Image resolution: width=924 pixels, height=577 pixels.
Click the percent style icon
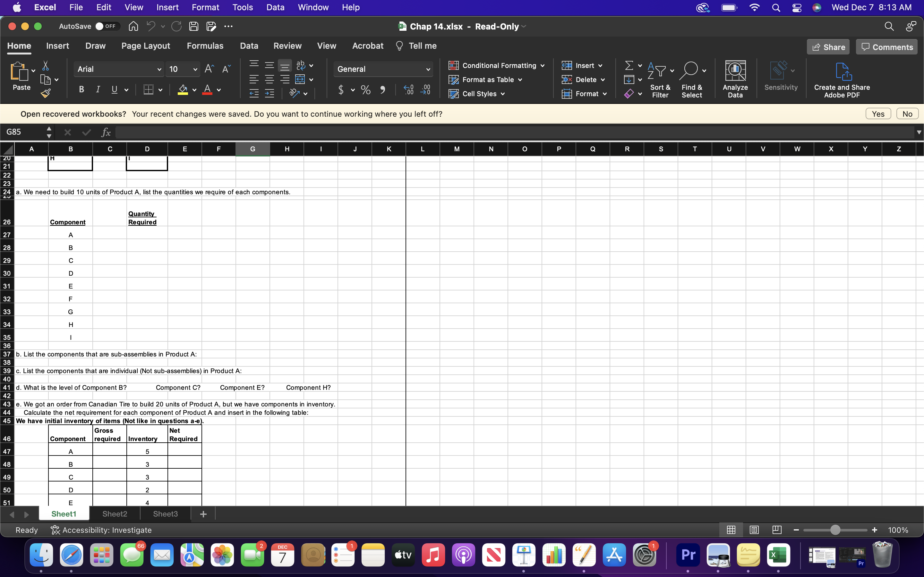click(x=365, y=90)
